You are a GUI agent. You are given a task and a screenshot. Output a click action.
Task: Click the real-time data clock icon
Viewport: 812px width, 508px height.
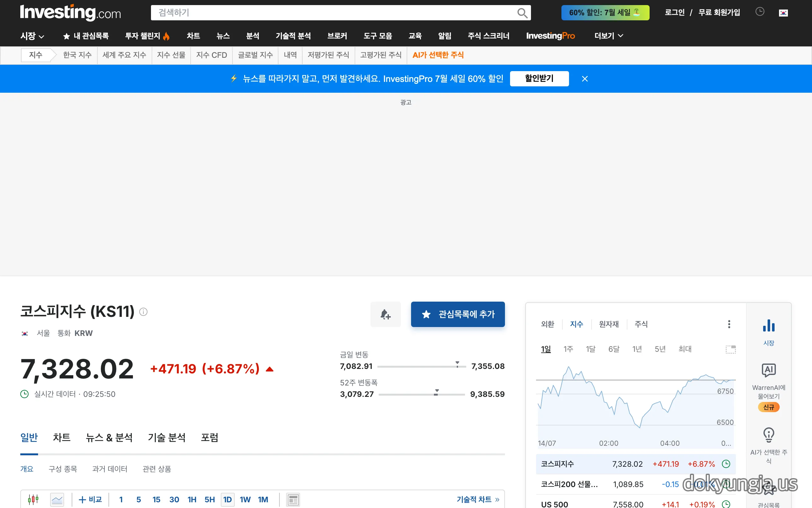point(24,394)
